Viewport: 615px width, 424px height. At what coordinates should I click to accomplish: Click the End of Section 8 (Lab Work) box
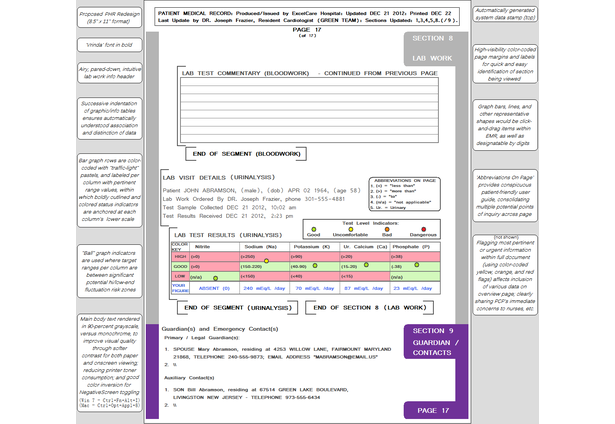tap(369, 308)
